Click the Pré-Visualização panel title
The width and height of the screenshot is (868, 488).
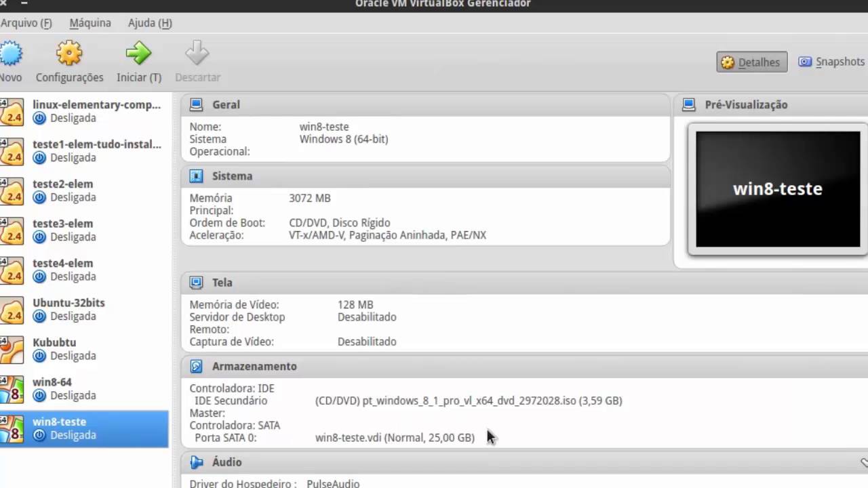pos(746,105)
